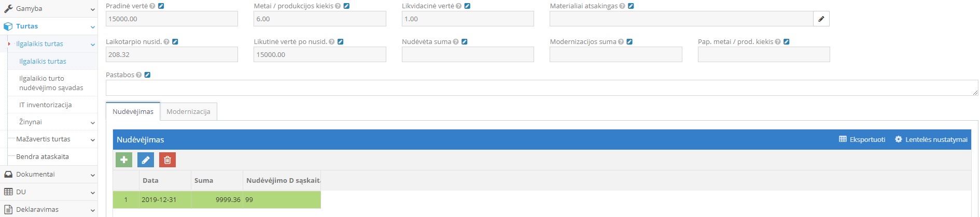This screenshot has width=980, height=217.
Task: Click into the Pastabos notes text area
Action: pos(539,88)
